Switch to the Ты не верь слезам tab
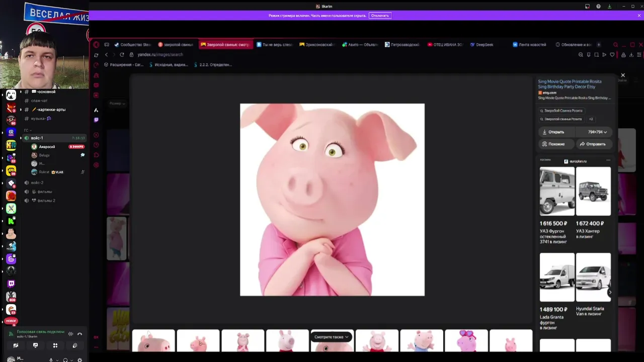 pos(274,44)
